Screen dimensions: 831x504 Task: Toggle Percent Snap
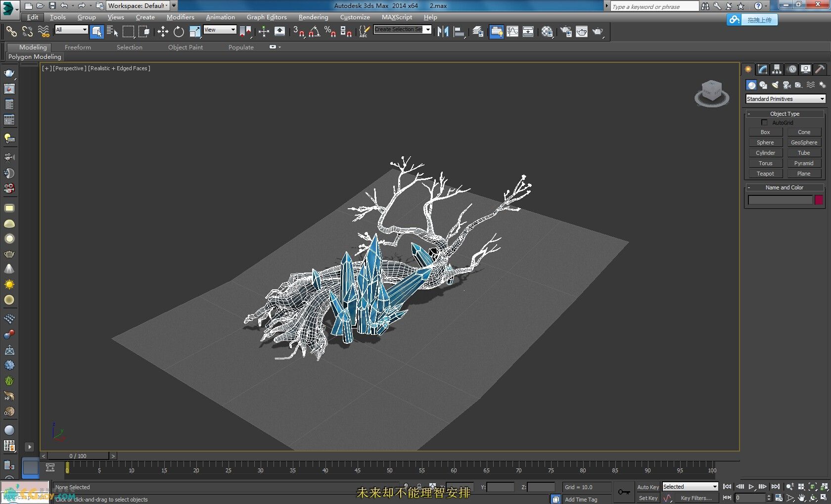tap(330, 32)
